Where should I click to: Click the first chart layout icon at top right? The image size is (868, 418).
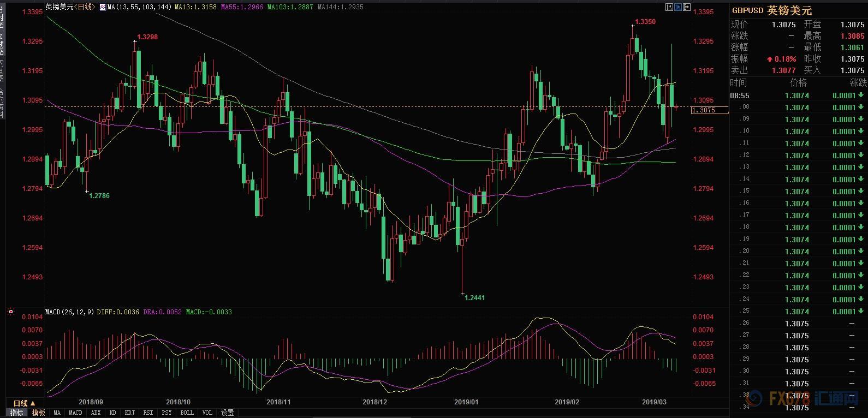tap(669, 7)
